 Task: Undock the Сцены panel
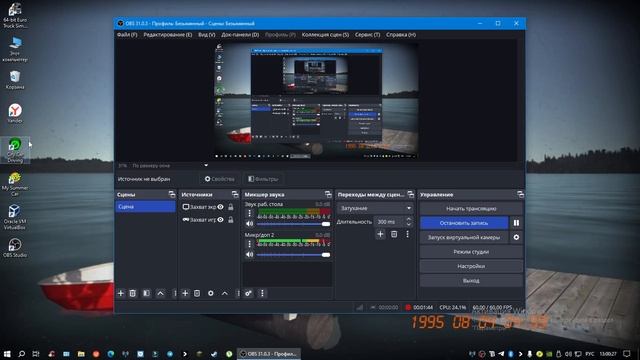click(171, 194)
